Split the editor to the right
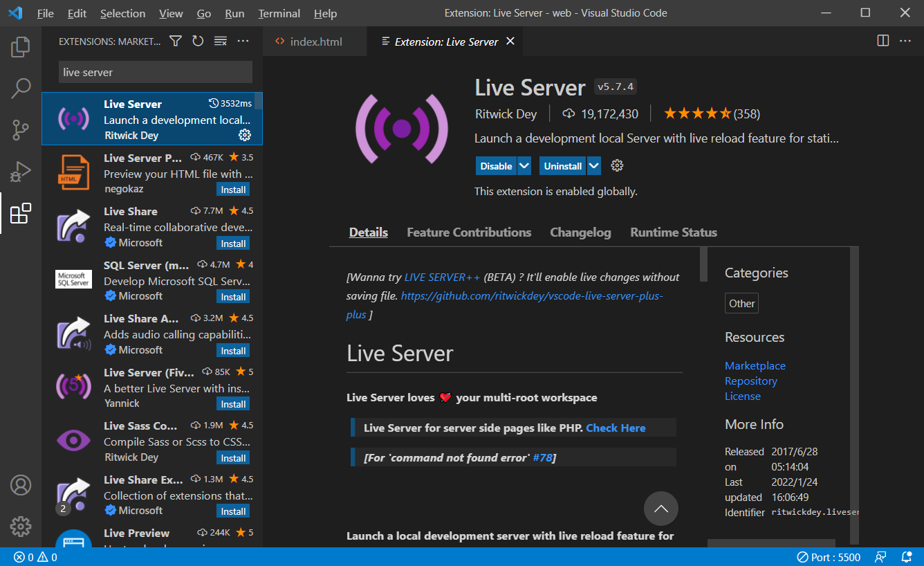 [x=883, y=41]
